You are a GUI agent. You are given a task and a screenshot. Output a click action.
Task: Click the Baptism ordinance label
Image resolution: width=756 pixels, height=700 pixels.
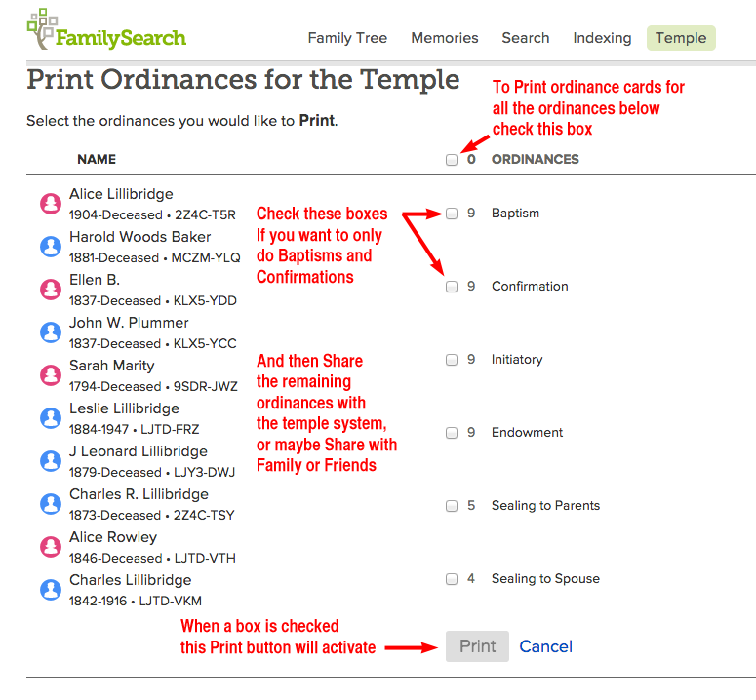[515, 214]
